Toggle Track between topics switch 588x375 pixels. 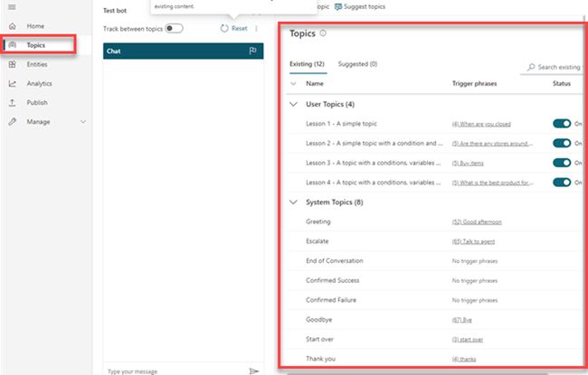tap(174, 29)
